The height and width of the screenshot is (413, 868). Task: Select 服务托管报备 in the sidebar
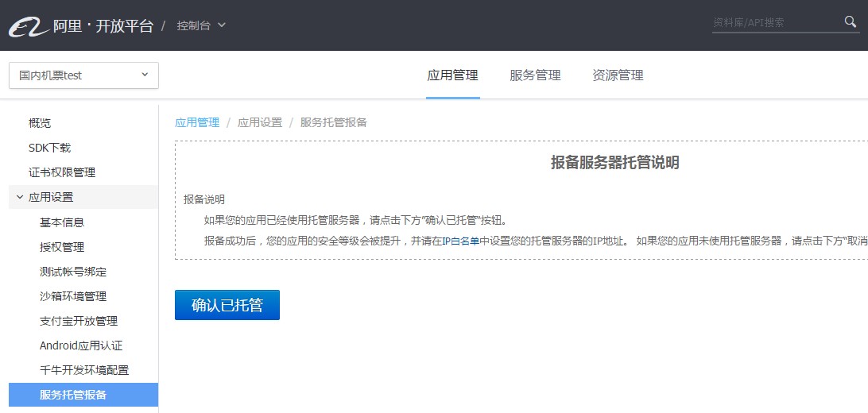[83, 395]
